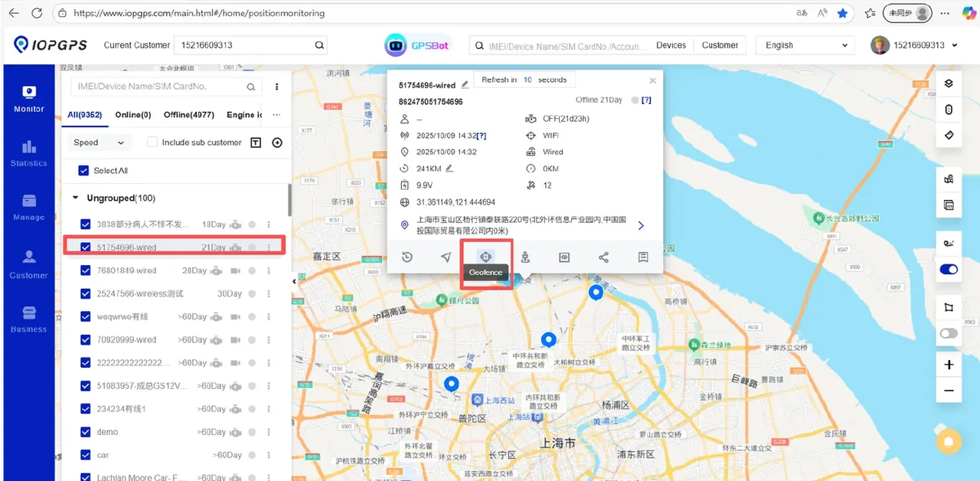Click the mouse tool icon on right toolbar
980x481 pixels.
(x=949, y=110)
